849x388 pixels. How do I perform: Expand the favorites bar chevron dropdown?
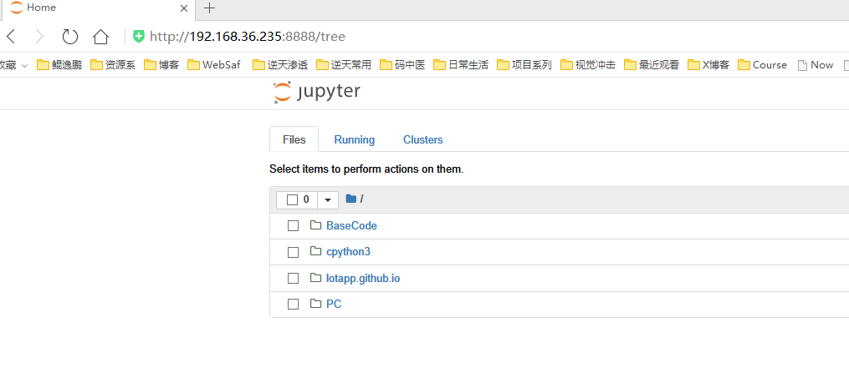pyautogui.click(x=24, y=65)
